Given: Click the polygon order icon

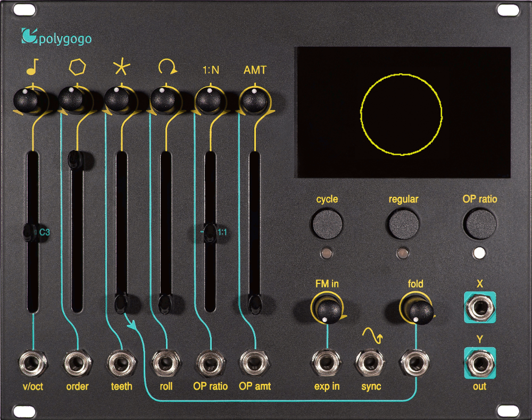Looking at the screenshot, I should (x=77, y=67).
